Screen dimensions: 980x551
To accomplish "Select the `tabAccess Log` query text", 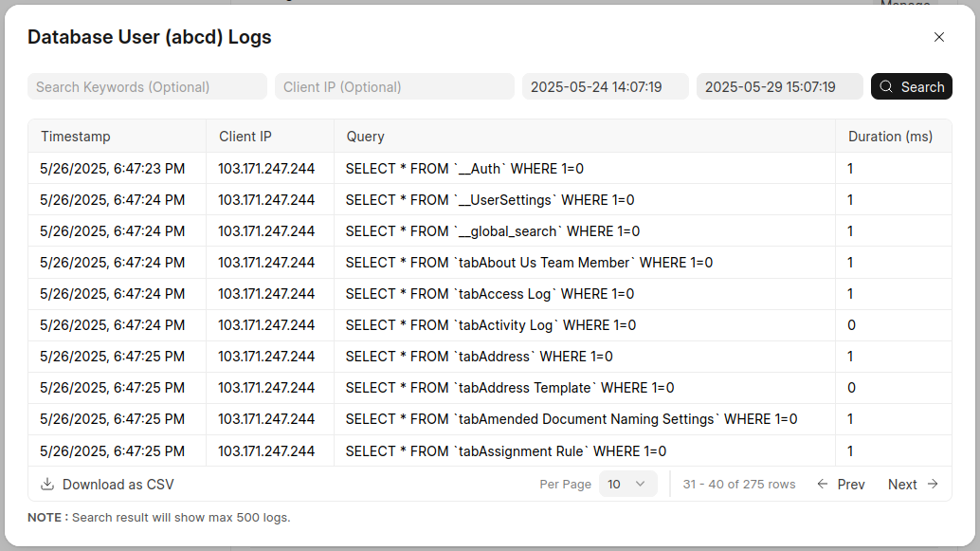I will pyautogui.click(x=489, y=294).
